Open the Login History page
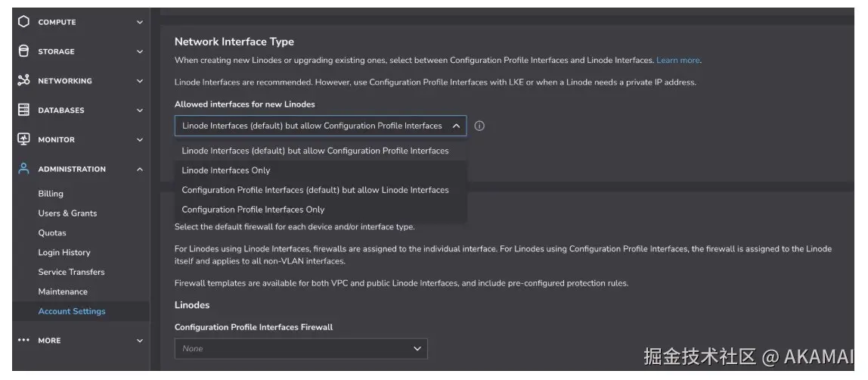868x380 pixels. point(64,252)
